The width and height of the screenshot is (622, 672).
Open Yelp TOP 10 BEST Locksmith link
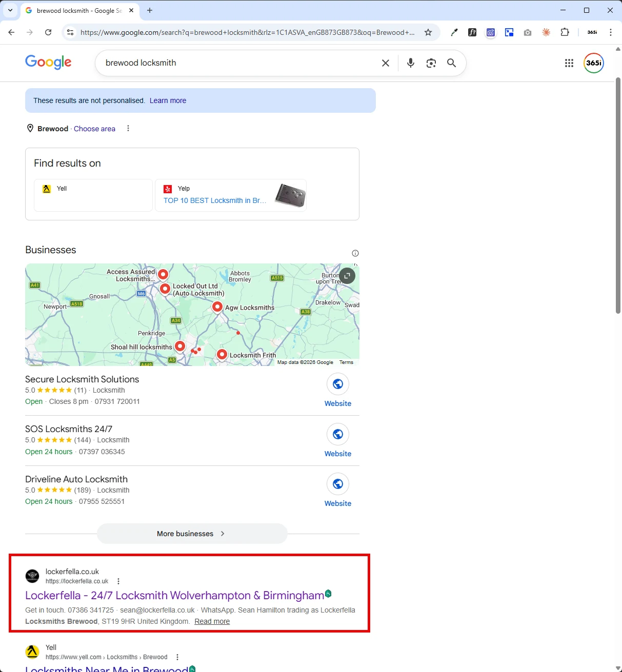[214, 200]
